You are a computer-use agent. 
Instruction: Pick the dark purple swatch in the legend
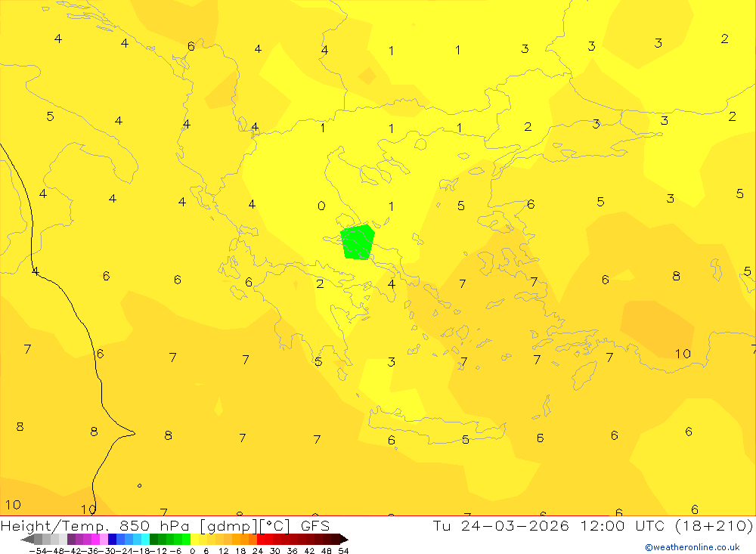tap(71, 540)
